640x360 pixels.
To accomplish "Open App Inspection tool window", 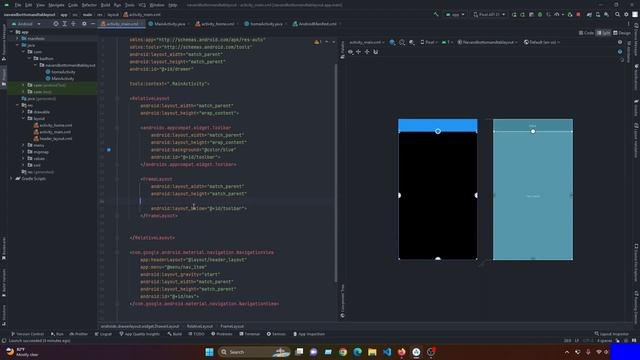I will click(309, 334).
